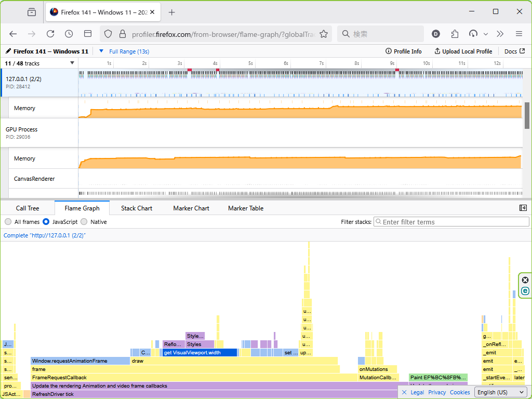Select onMutations flame block
The image size is (532, 399).
click(x=377, y=369)
